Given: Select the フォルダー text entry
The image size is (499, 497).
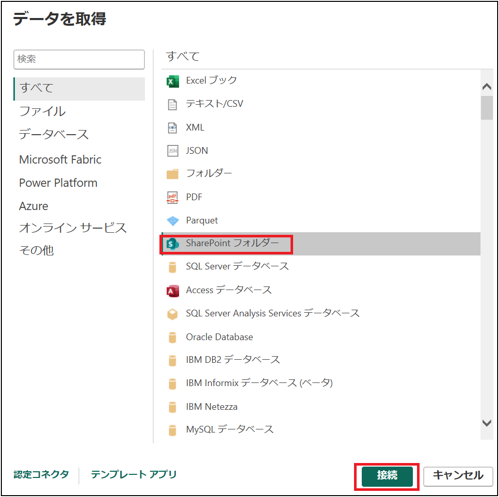Looking at the screenshot, I should point(209,173).
